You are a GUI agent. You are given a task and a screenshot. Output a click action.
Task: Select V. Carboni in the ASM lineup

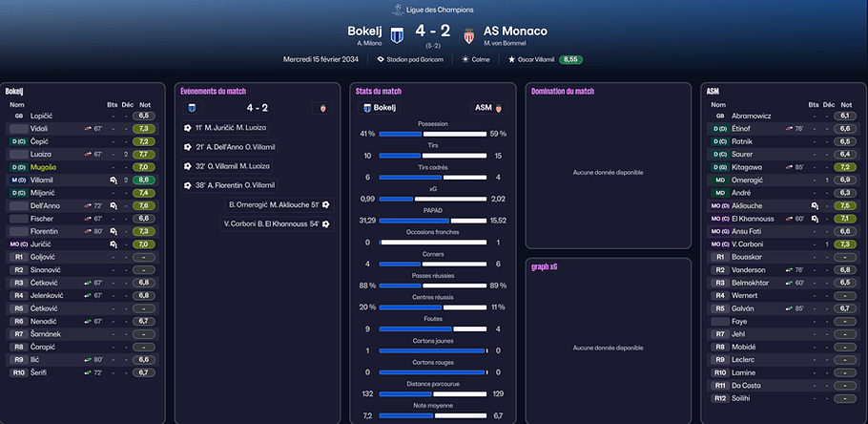pos(747,244)
